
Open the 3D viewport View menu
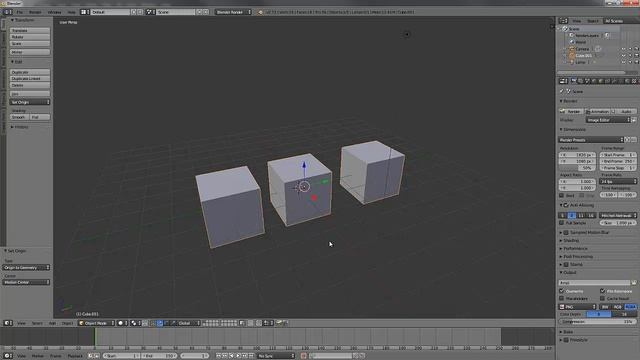(x=21, y=323)
